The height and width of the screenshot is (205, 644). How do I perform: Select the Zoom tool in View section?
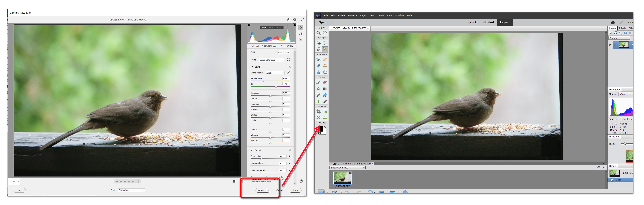[x=318, y=33]
